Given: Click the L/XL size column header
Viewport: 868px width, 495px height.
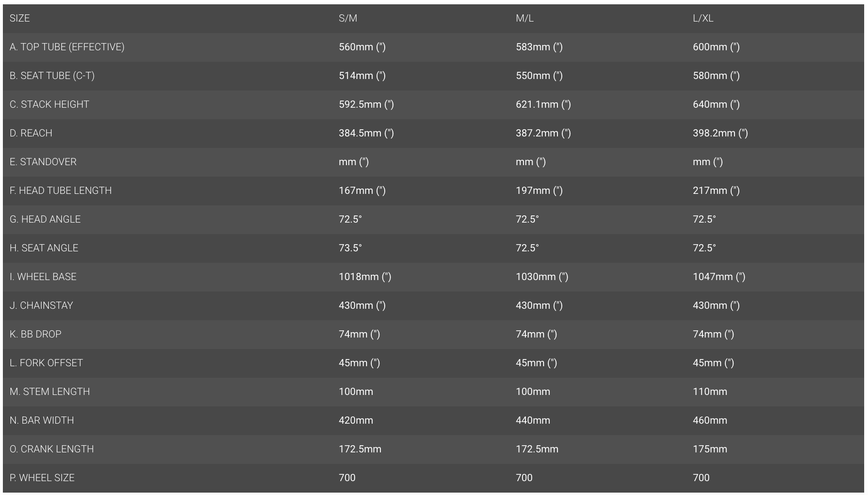Looking at the screenshot, I should 703,18.
